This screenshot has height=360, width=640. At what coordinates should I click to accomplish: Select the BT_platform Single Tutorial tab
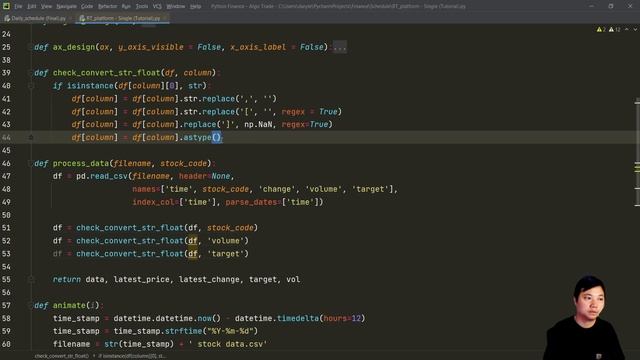121,18
